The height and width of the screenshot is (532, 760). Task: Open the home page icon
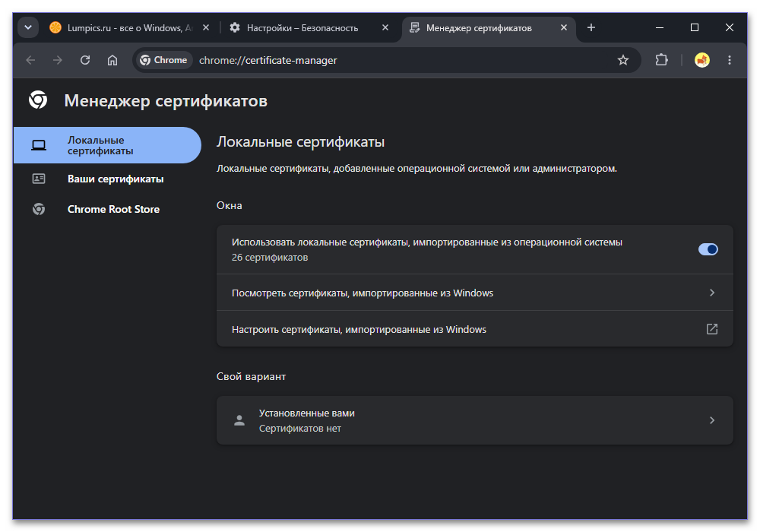[x=112, y=60]
